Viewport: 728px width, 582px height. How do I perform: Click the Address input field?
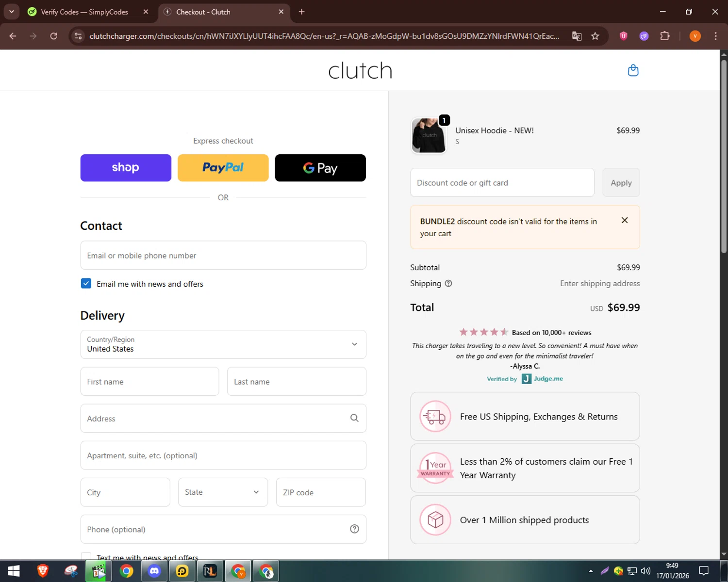(x=223, y=418)
